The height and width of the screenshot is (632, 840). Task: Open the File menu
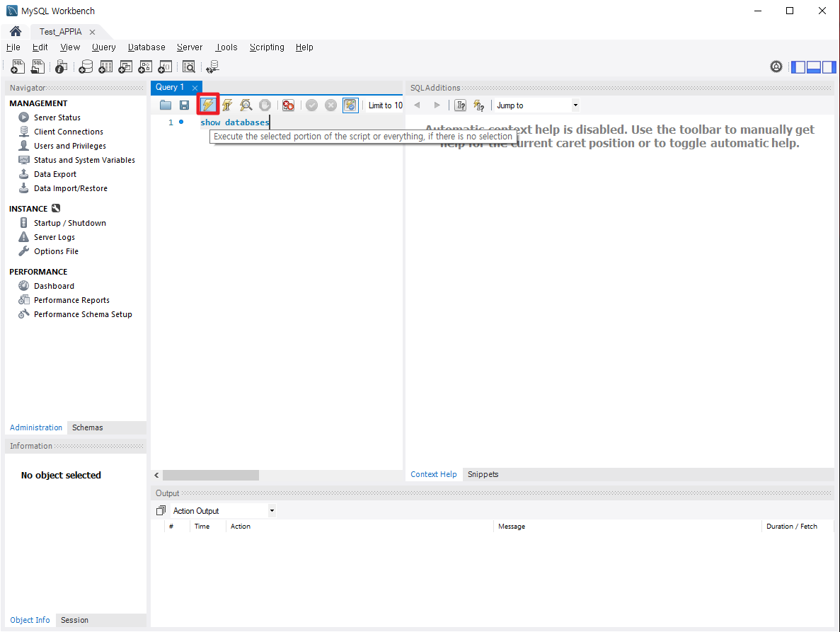pos(13,47)
